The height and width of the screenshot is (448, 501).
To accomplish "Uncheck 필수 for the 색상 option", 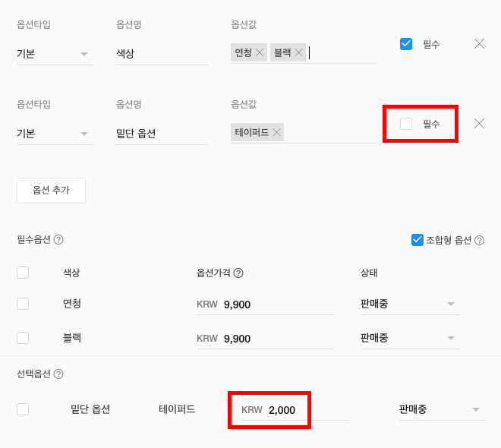I will [x=406, y=44].
